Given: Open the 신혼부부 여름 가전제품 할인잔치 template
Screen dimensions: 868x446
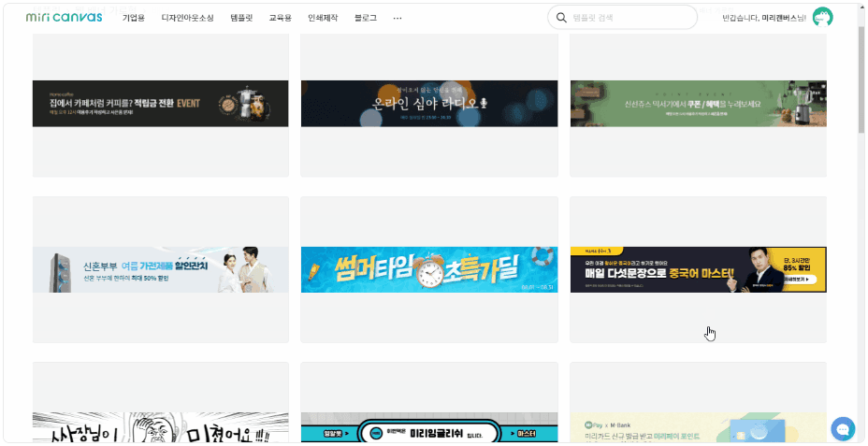Looking at the screenshot, I should click(160, 269).
